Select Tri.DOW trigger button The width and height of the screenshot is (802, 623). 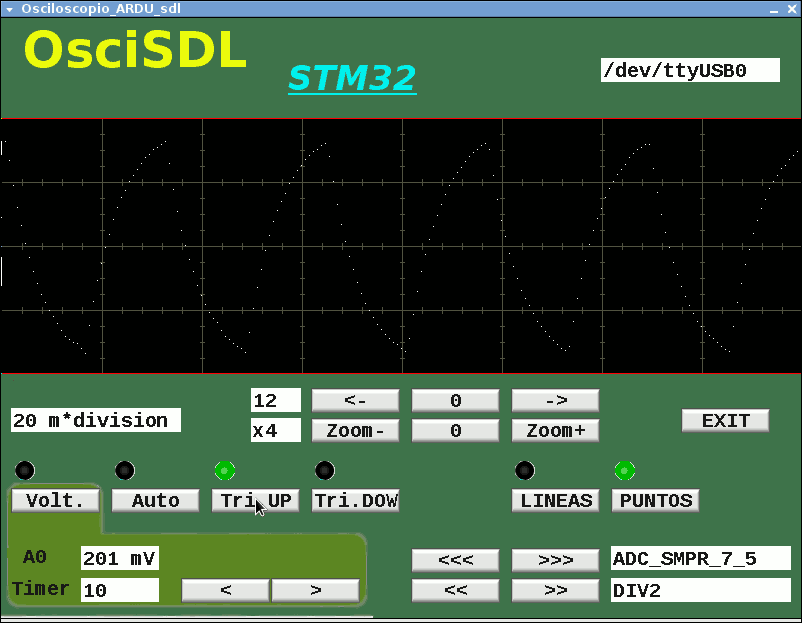pos(355,500)
